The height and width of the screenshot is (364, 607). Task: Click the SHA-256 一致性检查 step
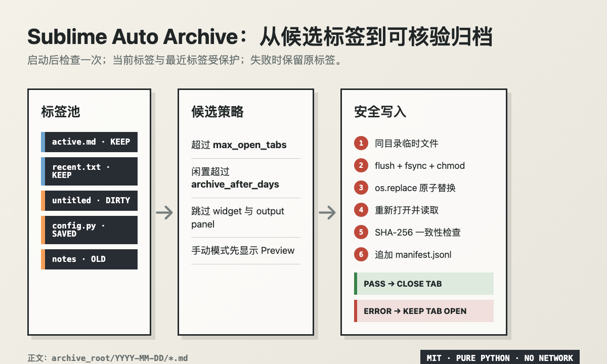point(418,233)
